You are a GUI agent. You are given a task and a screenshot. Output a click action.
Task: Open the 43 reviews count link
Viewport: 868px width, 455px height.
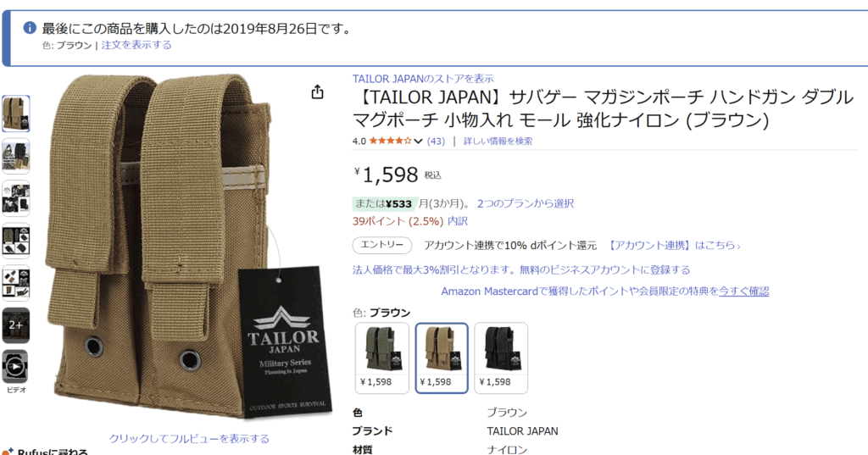coord(436,141)
